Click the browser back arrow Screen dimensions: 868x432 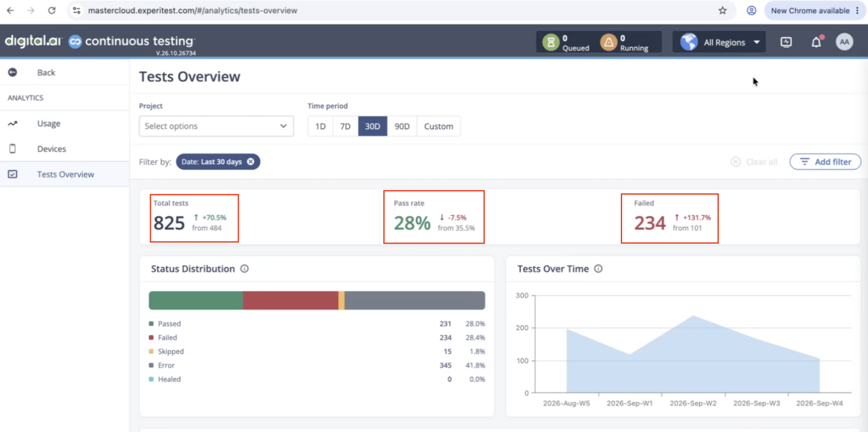click(10, 11)
